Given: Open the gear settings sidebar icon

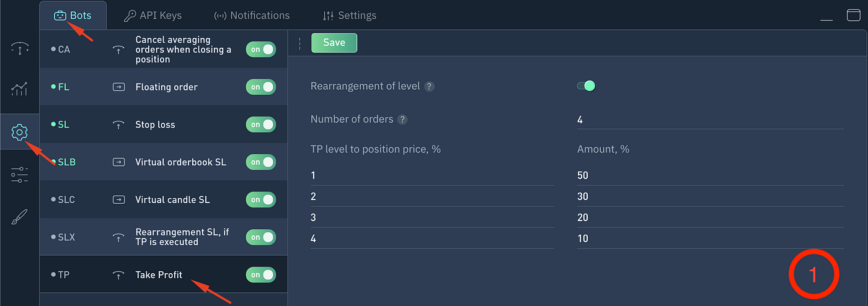Looking at the screenshot, I should [19, 132].
